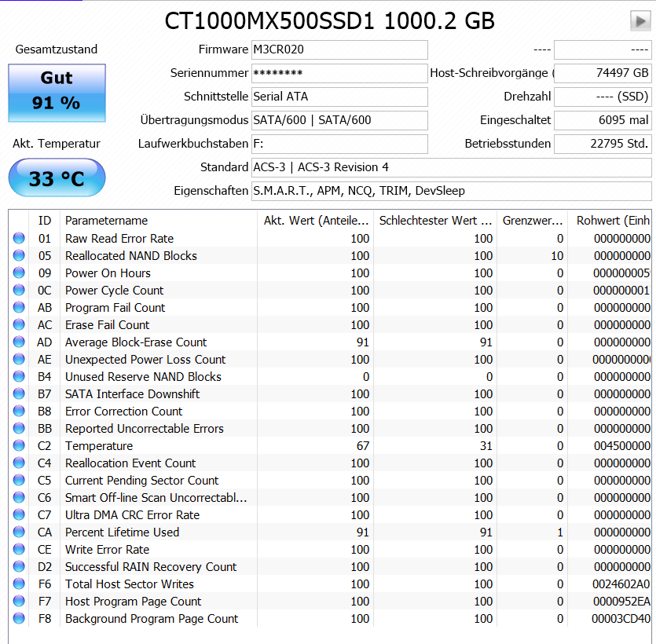The image size is (656, 644).
Task: Click the Eingeschaltet value 6095 mal
Action: [603, 120]
